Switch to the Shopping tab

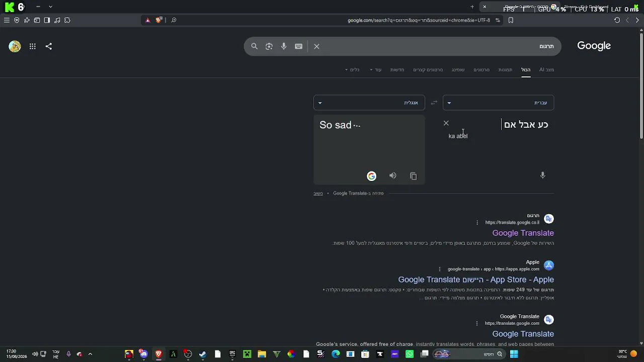pyautogui.click(x=458, y=69)
